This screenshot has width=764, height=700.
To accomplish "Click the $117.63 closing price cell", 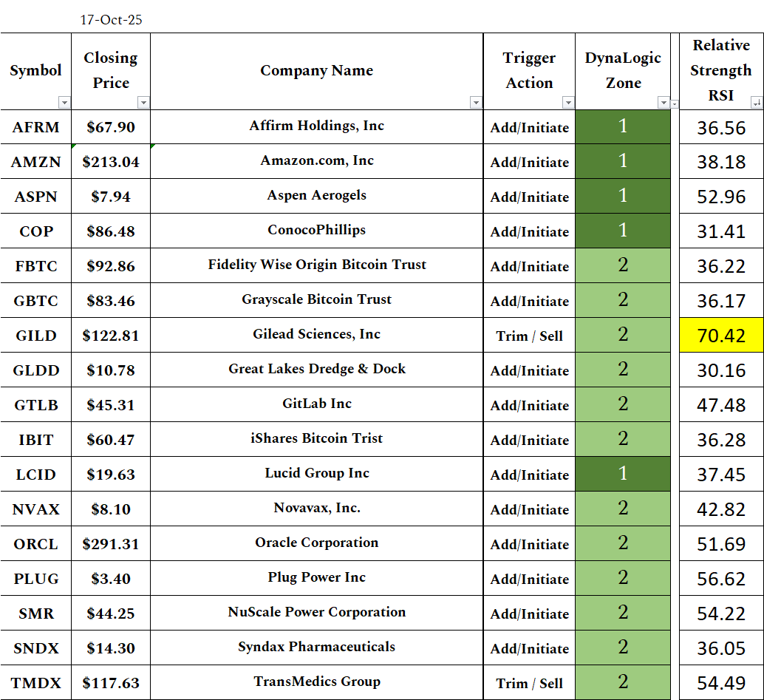I will click(x=111, y=682).
